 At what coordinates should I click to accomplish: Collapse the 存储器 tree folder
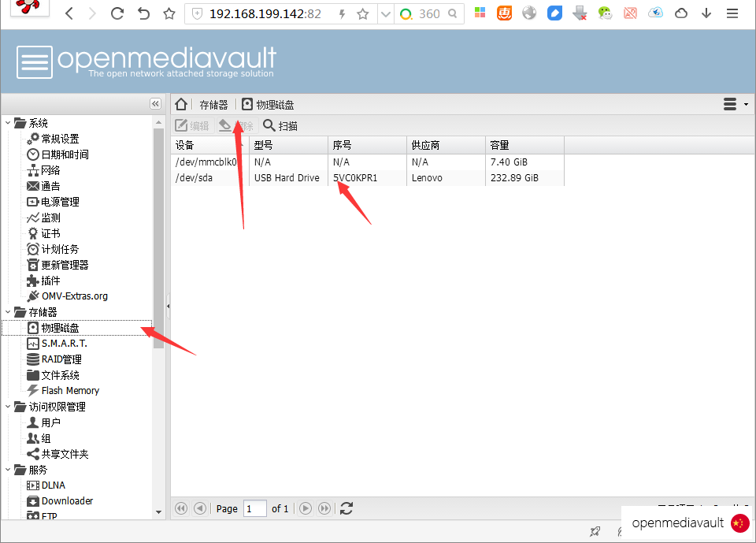click(x=8, y=312)
